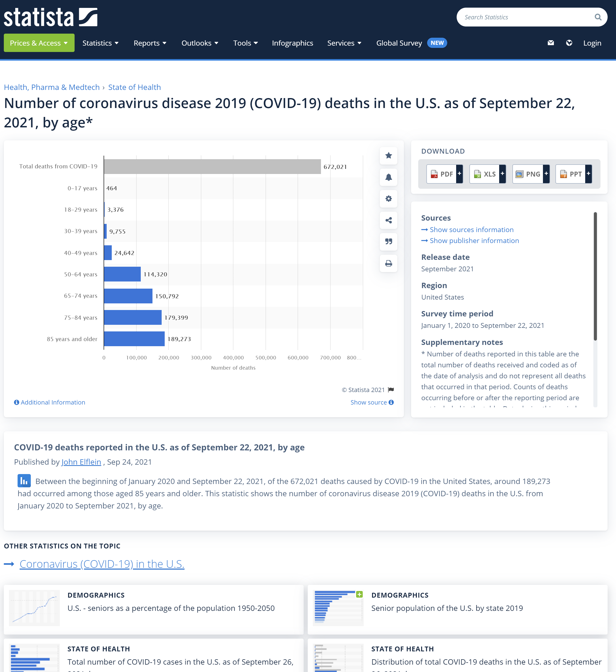Click Show sources information link
The width and height of the screenshot is (616, 672).
click(471, 230)
